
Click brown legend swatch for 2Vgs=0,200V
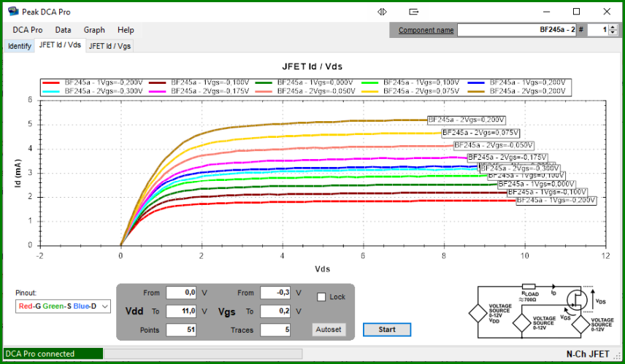point(476,91)
